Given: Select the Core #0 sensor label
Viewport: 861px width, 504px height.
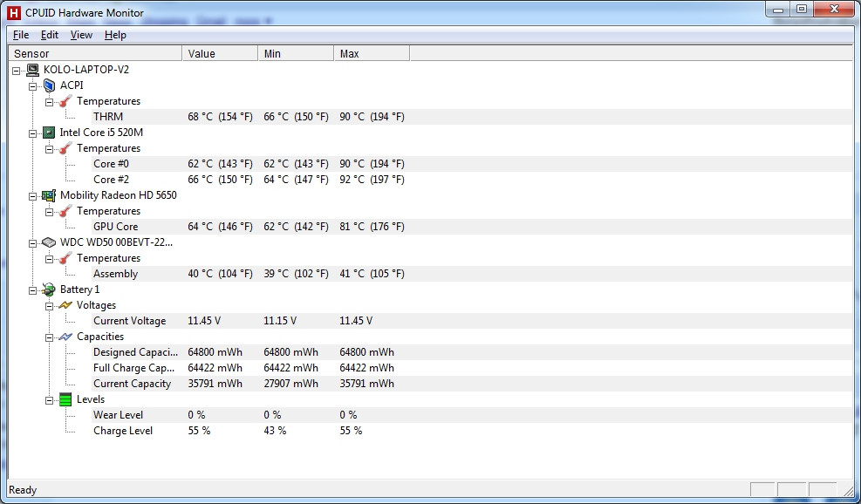Looking at the screenshot, I should 111,164.
